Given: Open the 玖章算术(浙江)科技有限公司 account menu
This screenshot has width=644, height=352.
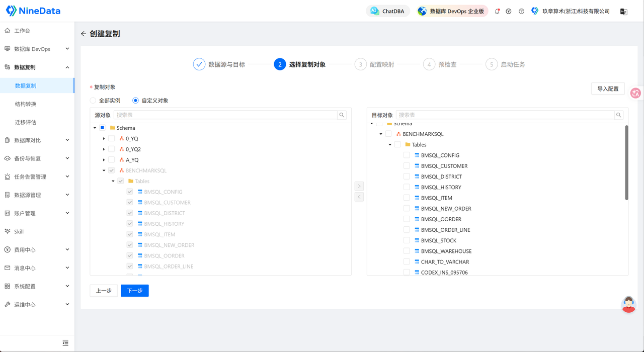Looking at the screenshot, I should pyautogui.click(x=571, y=11).
